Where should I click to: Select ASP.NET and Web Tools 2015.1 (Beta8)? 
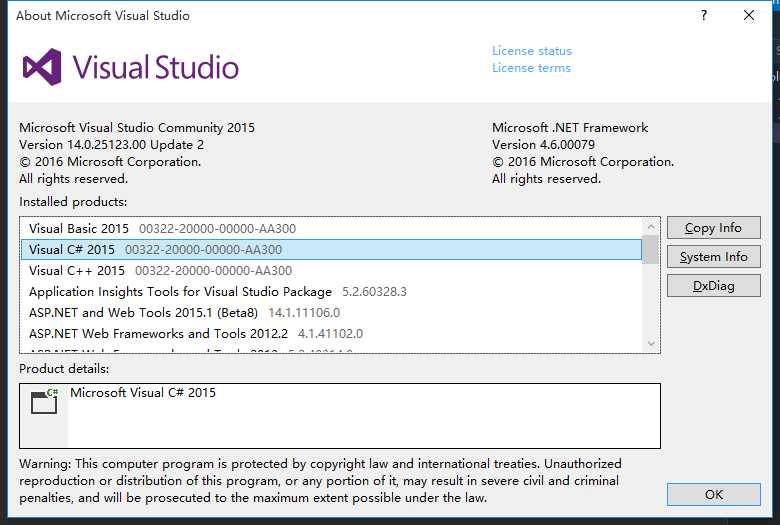coord(331,313)
